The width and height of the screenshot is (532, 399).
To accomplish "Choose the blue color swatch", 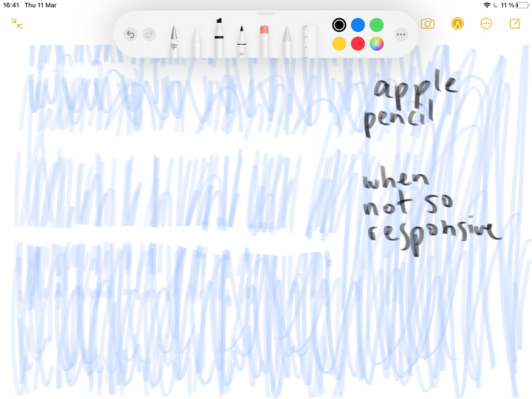I will point(358,25).
